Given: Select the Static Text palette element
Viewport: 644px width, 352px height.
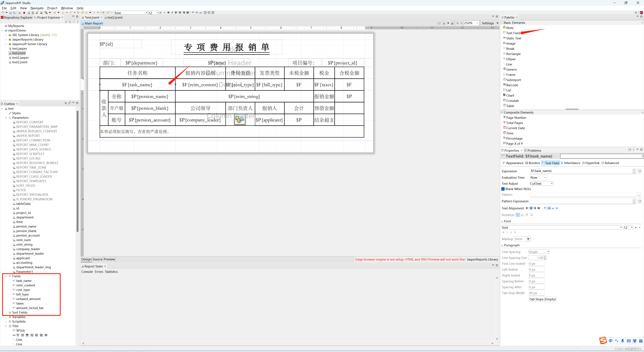Looking at the screenshot, I should pos(512,38).
